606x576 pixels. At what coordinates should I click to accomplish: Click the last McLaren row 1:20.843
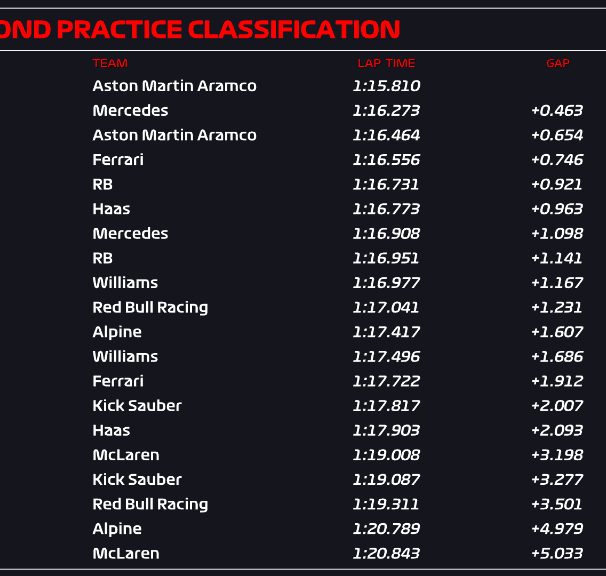(303, 553)
